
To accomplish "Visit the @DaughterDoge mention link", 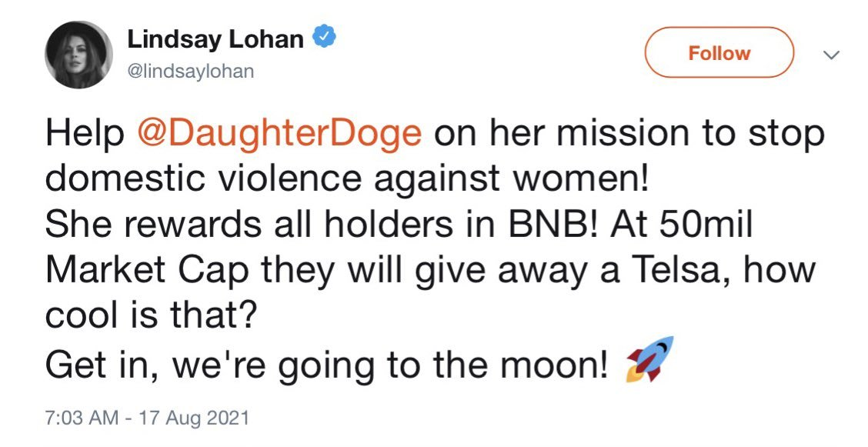I will (279, 133).
